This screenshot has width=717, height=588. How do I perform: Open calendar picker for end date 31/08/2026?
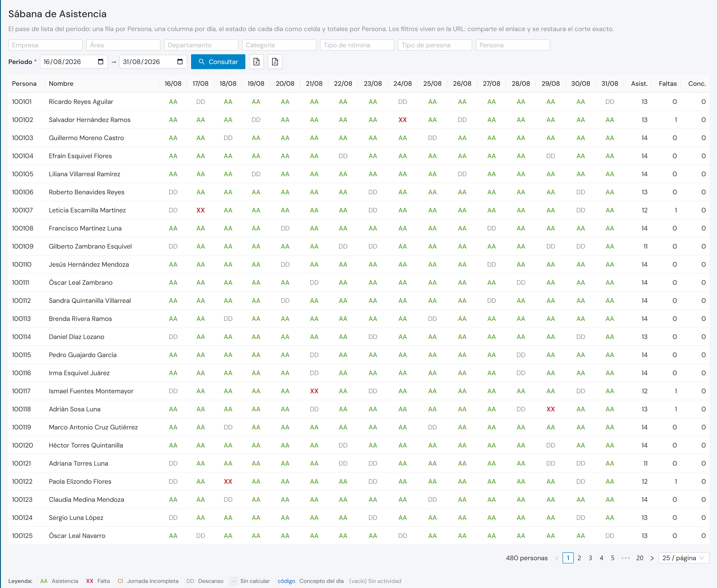click(180, 62)
